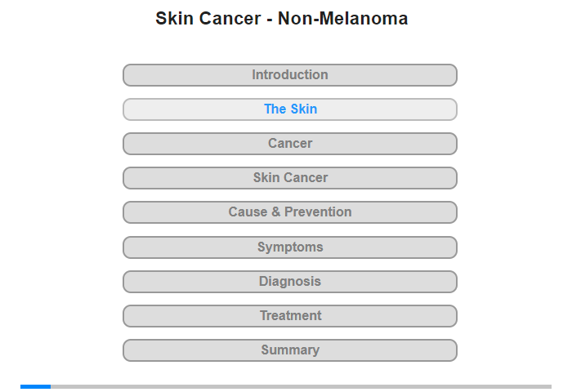Image resolution: width=572 pixels, height=392 pixels.
Task: Click the word Non-Melanoma in the title
Action: [x=342, y=19]
